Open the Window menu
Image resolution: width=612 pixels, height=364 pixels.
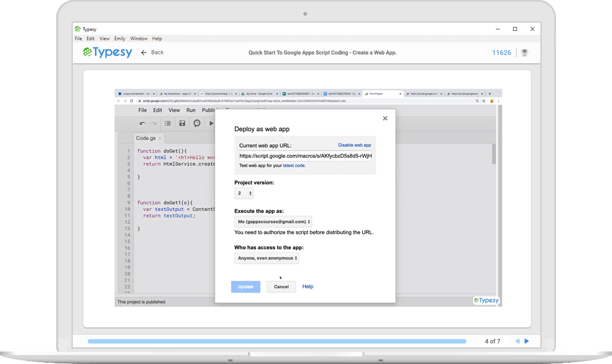[138, 39]
